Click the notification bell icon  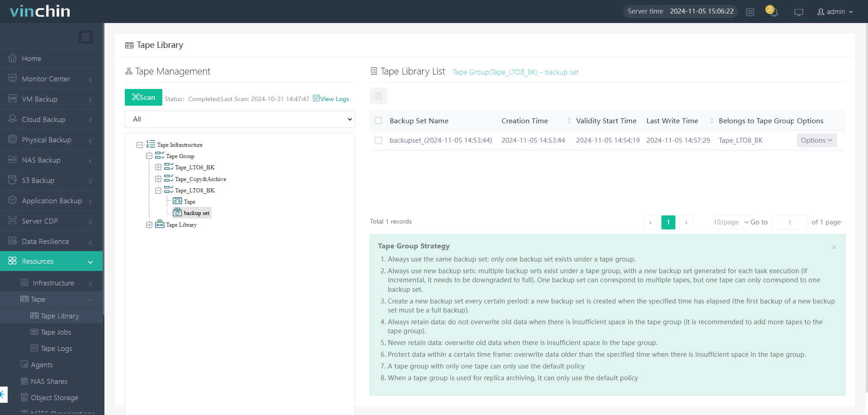pos(773,12)
